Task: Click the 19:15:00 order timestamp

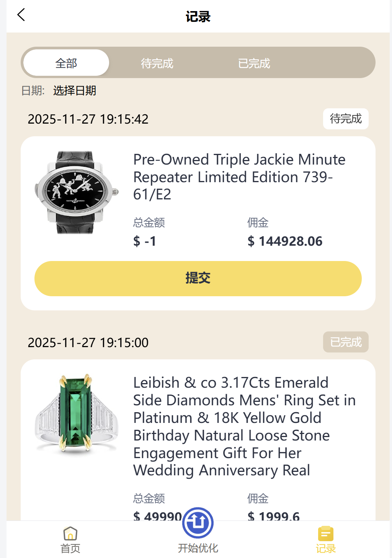Action: click(88, 343)
